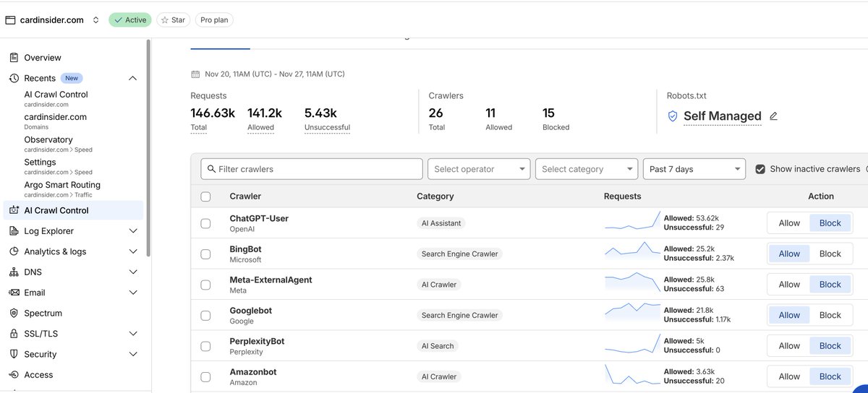Expand the DNS section chevron
The image size is (868, 393).
coord(132,272)
